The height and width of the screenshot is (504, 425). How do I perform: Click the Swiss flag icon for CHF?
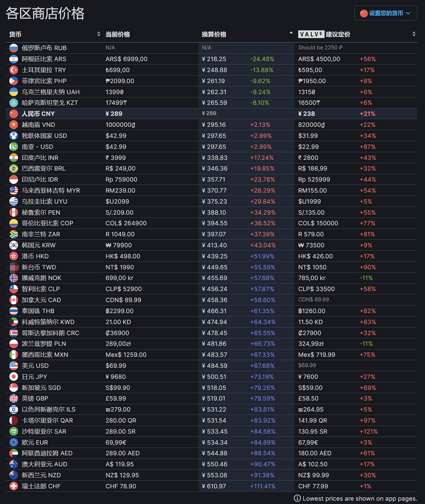point(14,486)
